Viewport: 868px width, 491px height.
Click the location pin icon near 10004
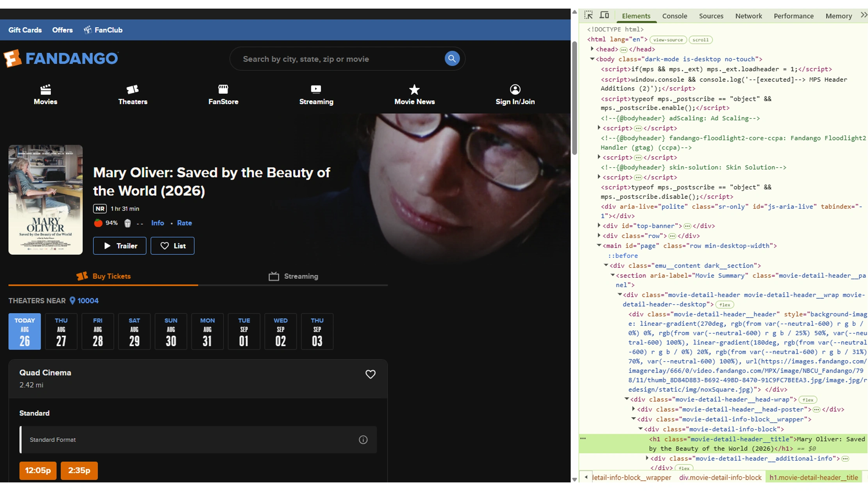tap(72, 301)
